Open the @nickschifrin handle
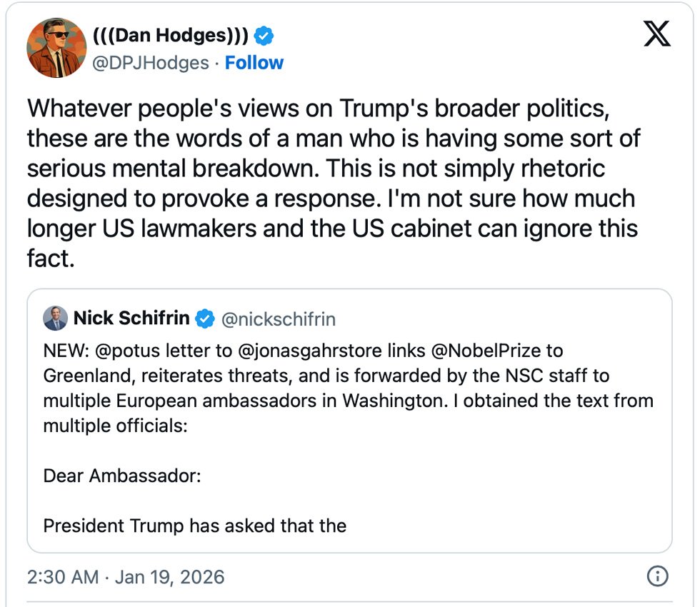 [279, 318]
